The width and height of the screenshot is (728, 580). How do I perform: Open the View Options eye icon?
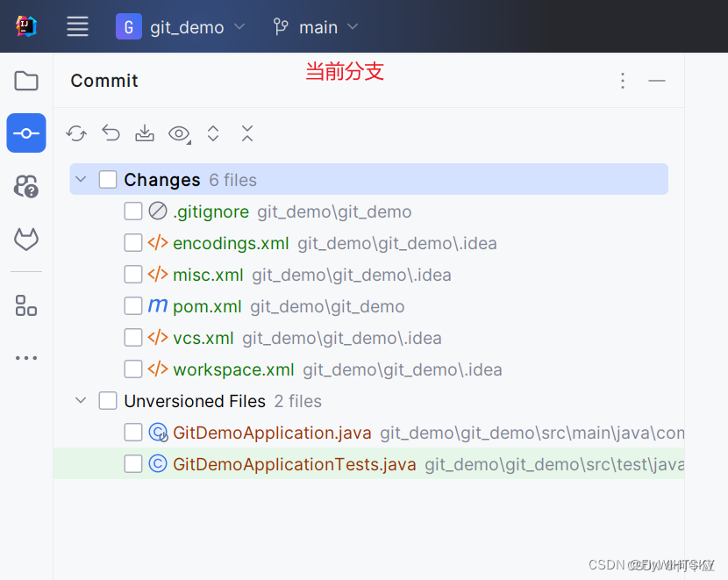tap(179, 134)
